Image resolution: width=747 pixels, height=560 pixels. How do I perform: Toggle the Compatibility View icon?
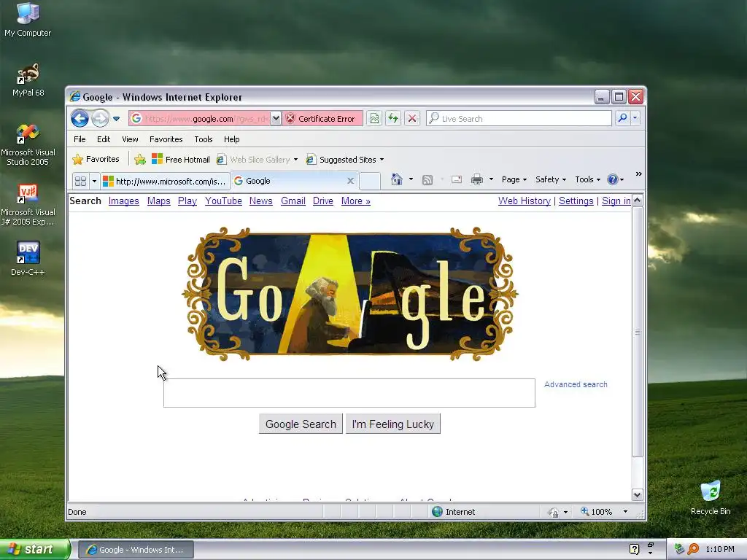point(374,119)
